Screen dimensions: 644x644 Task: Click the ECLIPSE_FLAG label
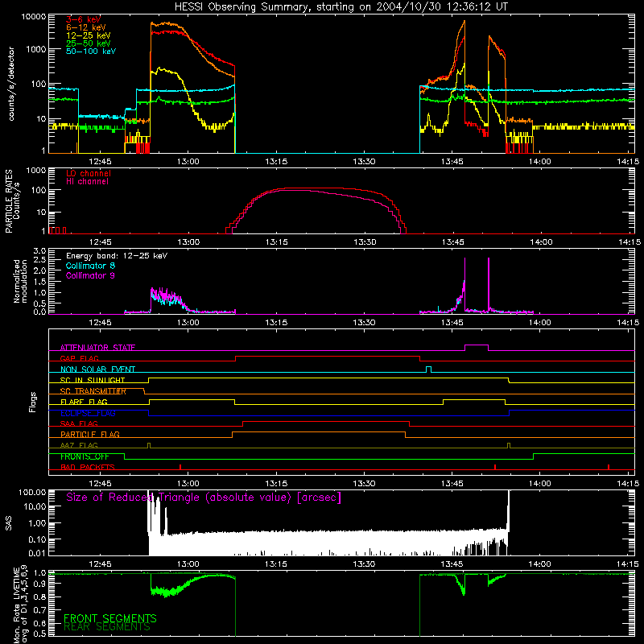coord(88,413)
